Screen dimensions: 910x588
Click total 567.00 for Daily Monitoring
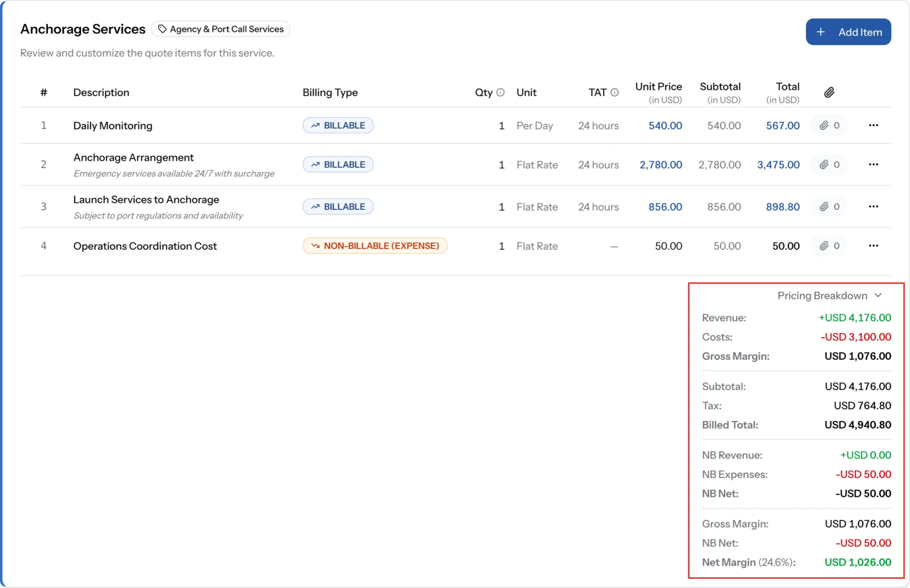pos(783,126)
